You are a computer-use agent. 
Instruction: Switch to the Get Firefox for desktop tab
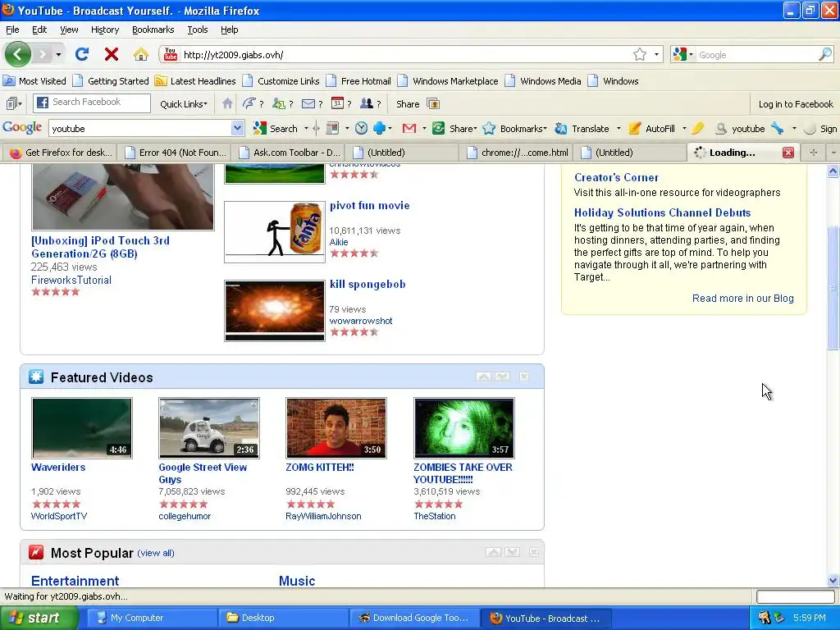coord(61,152)
